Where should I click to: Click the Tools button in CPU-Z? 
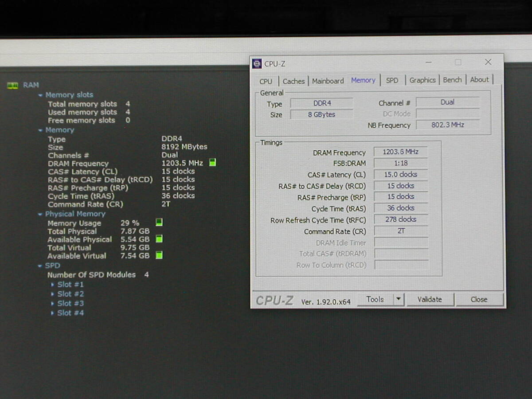pyautogui.click(x=375, y=299)
